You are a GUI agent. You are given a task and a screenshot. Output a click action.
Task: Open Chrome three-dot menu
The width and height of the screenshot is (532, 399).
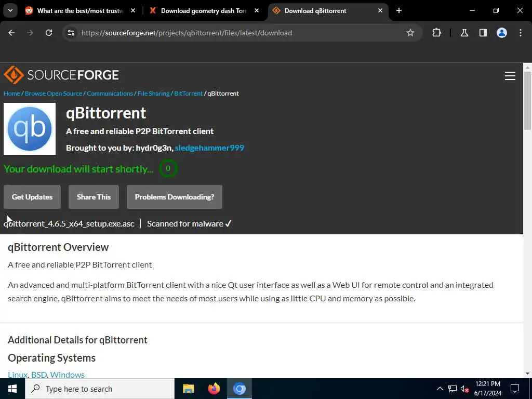coord(521,33)
